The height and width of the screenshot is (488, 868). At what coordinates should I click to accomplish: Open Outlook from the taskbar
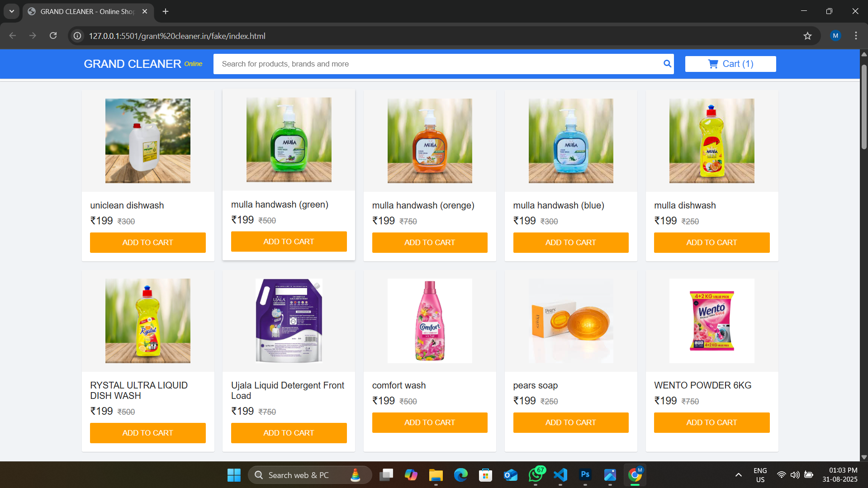[510, 475]
